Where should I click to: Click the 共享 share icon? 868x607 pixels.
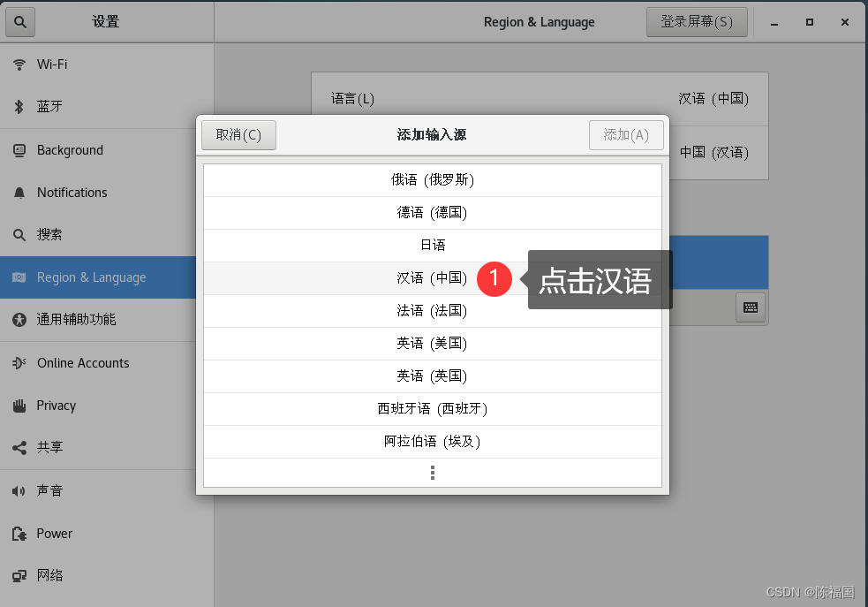coord(19,447)
